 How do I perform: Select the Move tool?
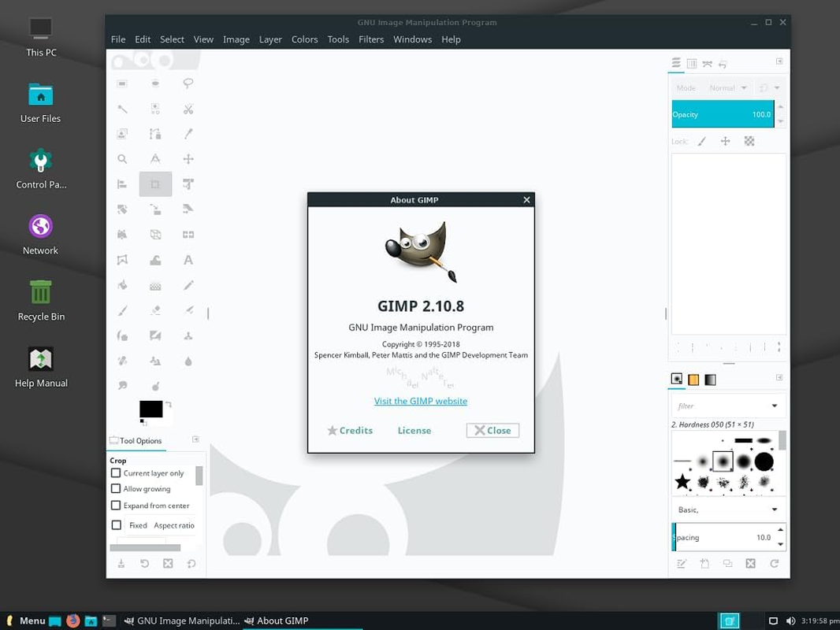tap(188, 158)
